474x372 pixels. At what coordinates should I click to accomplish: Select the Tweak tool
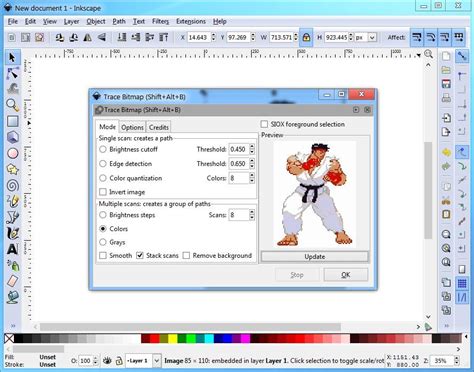(12, 89)
